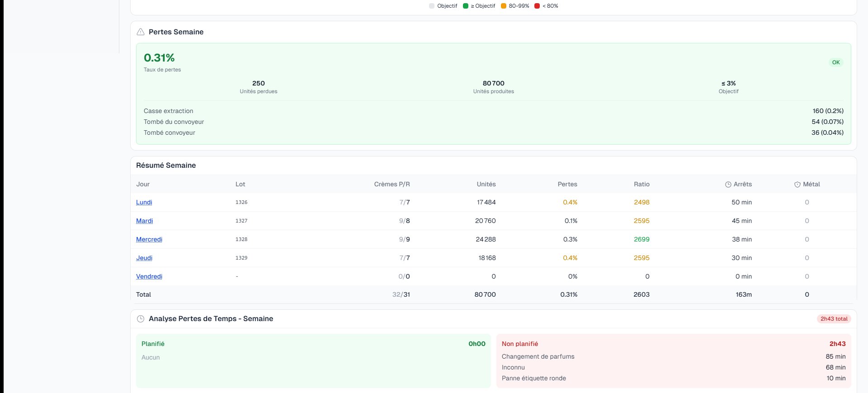Open the Jeudi day link

click(x=144, y=258)
